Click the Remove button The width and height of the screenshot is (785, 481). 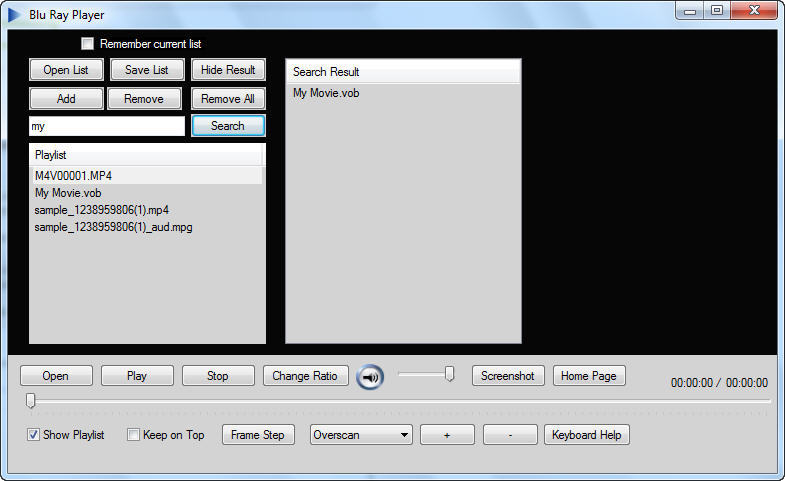click(144, 99)
